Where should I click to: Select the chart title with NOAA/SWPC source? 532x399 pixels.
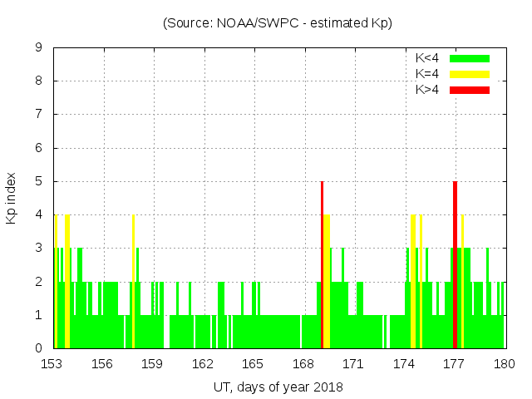pos(278,22)
